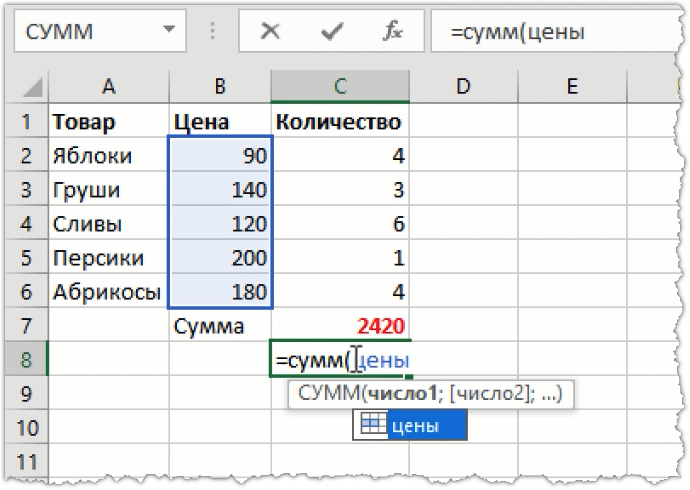Click the Персики cell
The width and height of the screenshot is (690, 490).
(109, 257)
